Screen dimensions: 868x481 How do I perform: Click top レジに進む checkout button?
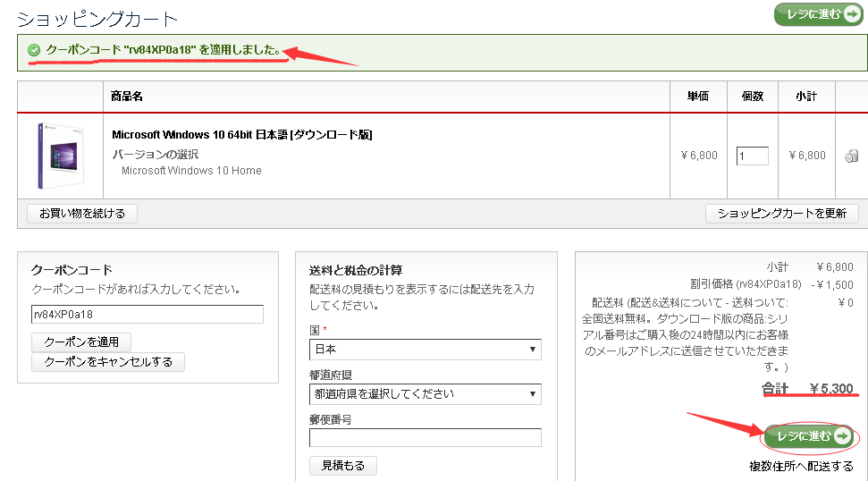pyautogui.click(x=819, y=14)
